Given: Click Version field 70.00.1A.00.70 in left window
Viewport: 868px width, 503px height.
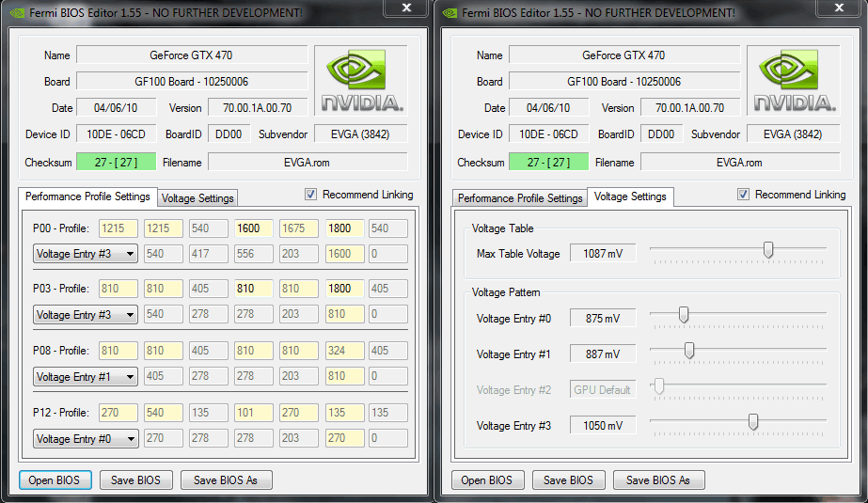Looking at the screenshot, I should (x=258, y=108).
